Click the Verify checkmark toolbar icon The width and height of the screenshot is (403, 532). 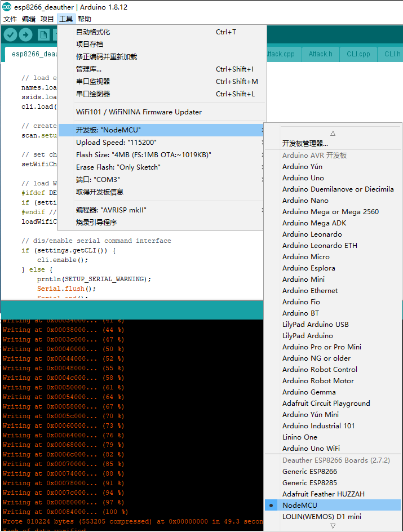[10, 35]
